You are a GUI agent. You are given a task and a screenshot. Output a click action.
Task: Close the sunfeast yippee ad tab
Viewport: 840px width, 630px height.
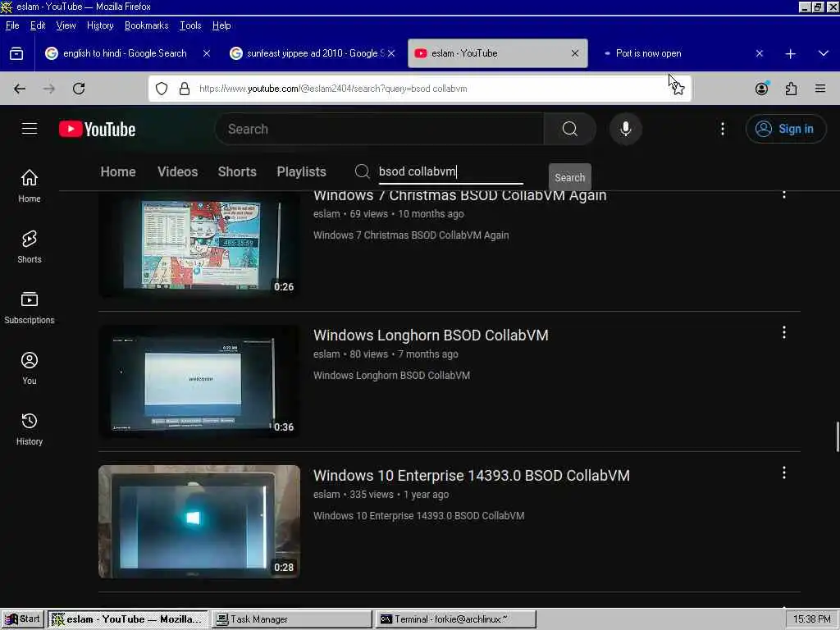(391, 53)
